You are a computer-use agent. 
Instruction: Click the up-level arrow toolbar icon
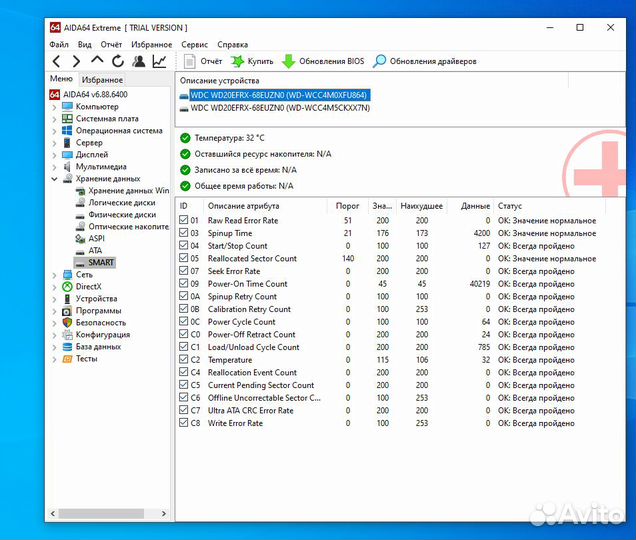(97, 60)
